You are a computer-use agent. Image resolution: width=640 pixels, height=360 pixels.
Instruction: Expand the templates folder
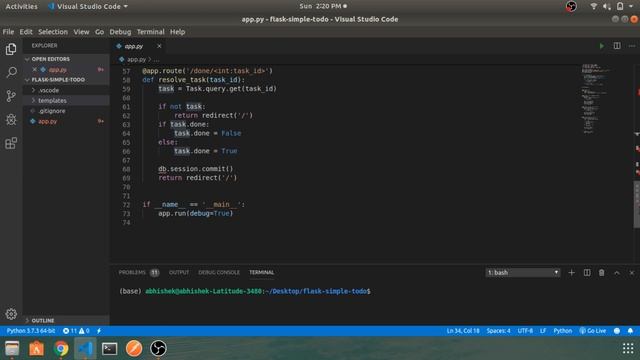coord(66,100)
